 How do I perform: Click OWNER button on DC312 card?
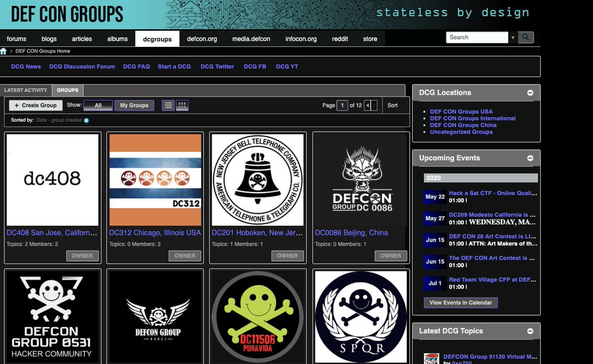point(185,256)
